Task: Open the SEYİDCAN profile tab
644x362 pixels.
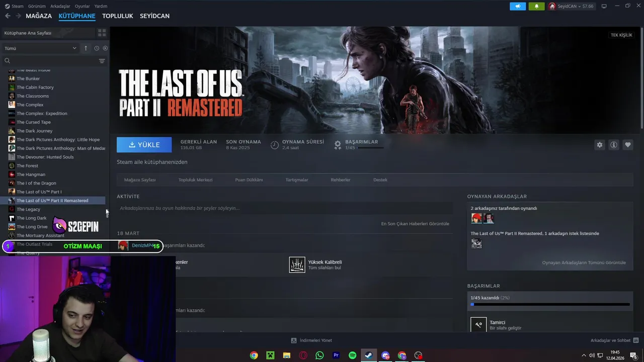Action: point(154,16)
